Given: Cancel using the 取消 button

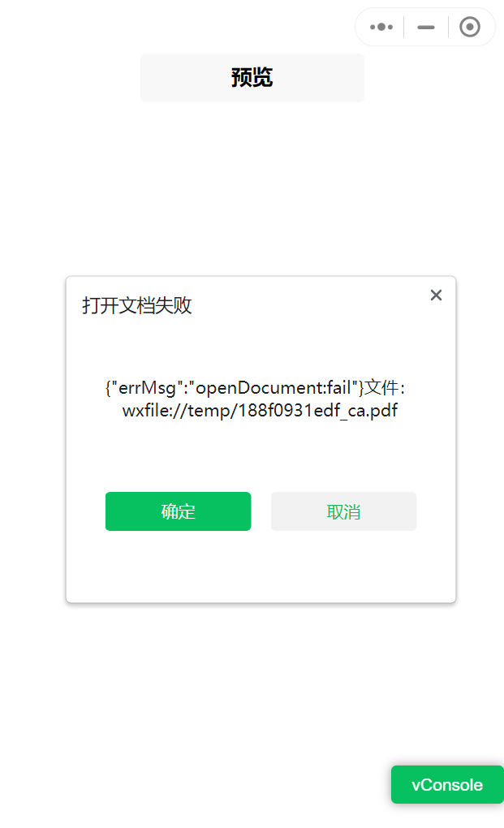Looking at the screenshot, I should 343,511.
